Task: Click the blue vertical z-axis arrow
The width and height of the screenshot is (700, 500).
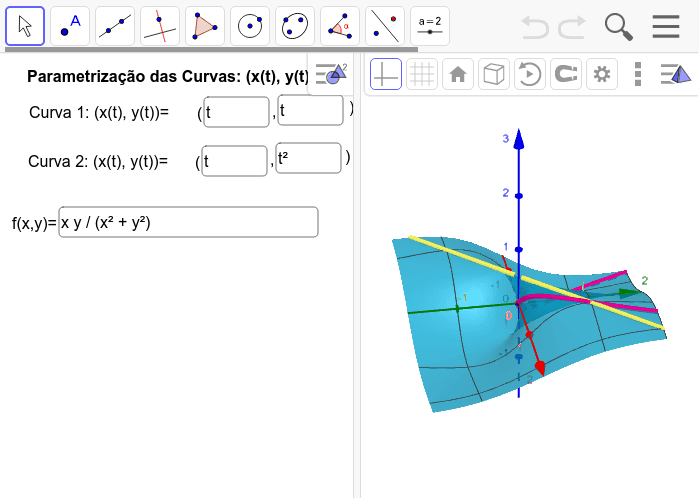Action: (x=519, y=139)
